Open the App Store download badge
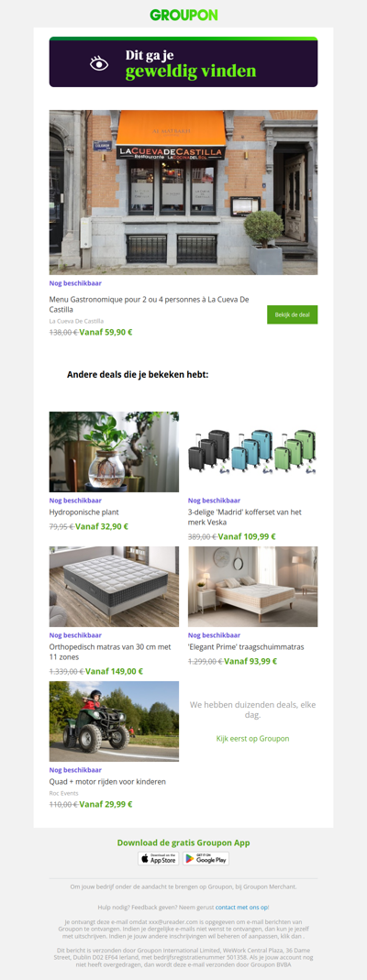Image resolution: width=367 pixels, height=980 pixels. (158, 859)
